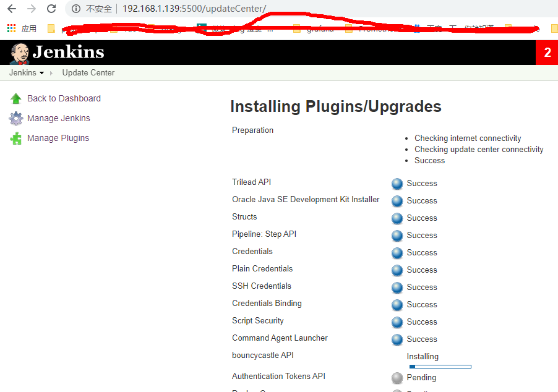Click blue status ball for SSH Credentials

click(397, 288)
